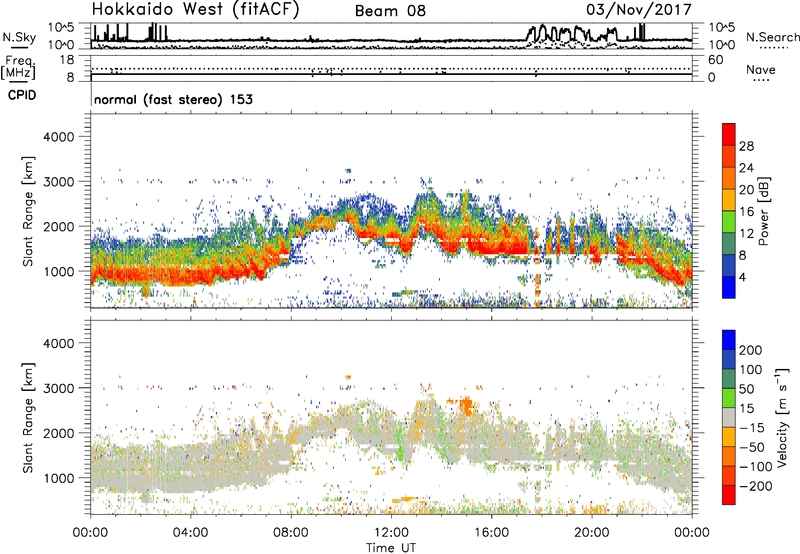Click the velocity colorbar value 200
800x554 pixels.
[751, 350]
